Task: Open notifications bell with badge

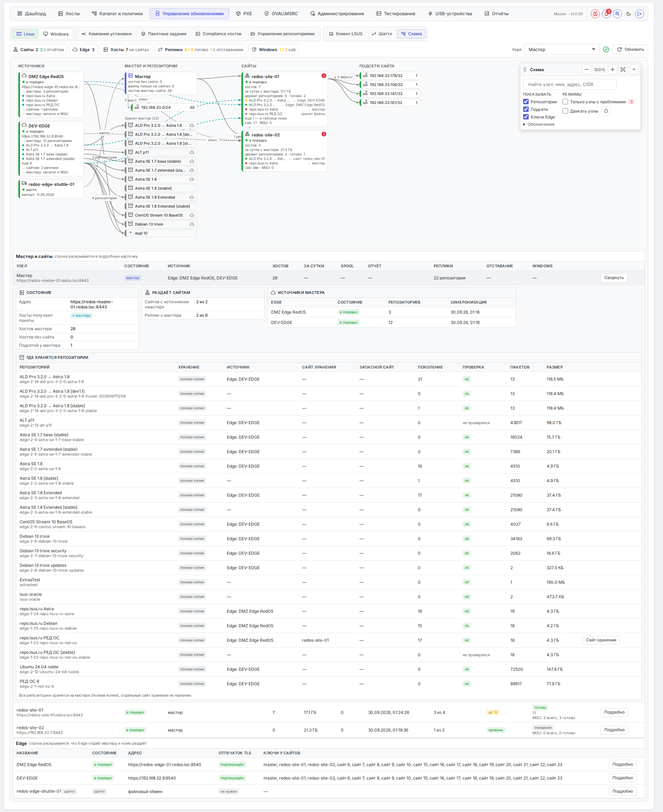Action: tap(606, 14)
